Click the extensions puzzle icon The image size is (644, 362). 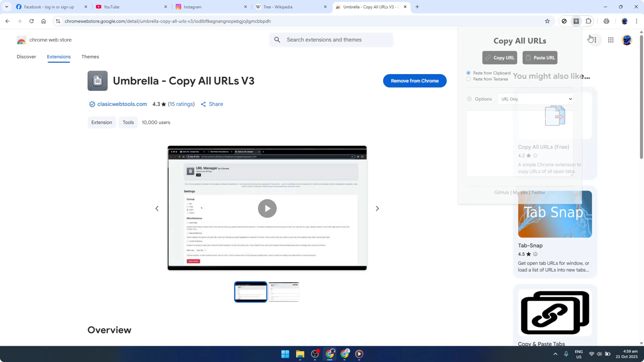point(589,21)
